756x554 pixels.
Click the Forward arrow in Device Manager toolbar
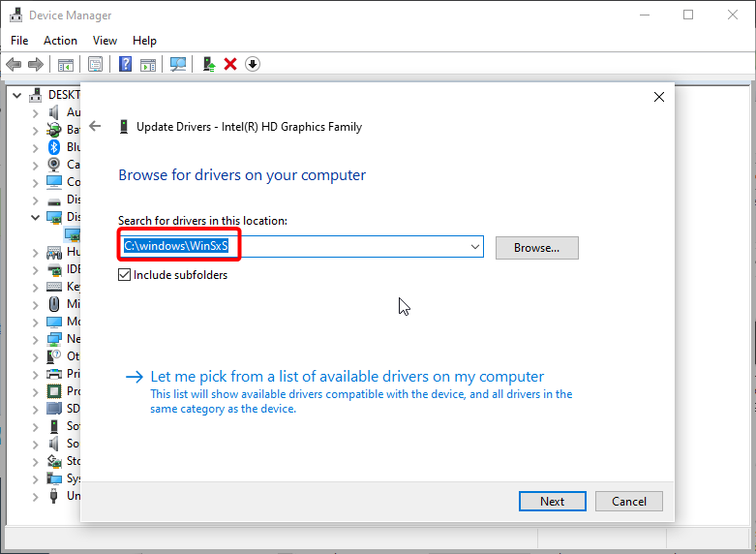pyautogui.click(x=36, y=64)
